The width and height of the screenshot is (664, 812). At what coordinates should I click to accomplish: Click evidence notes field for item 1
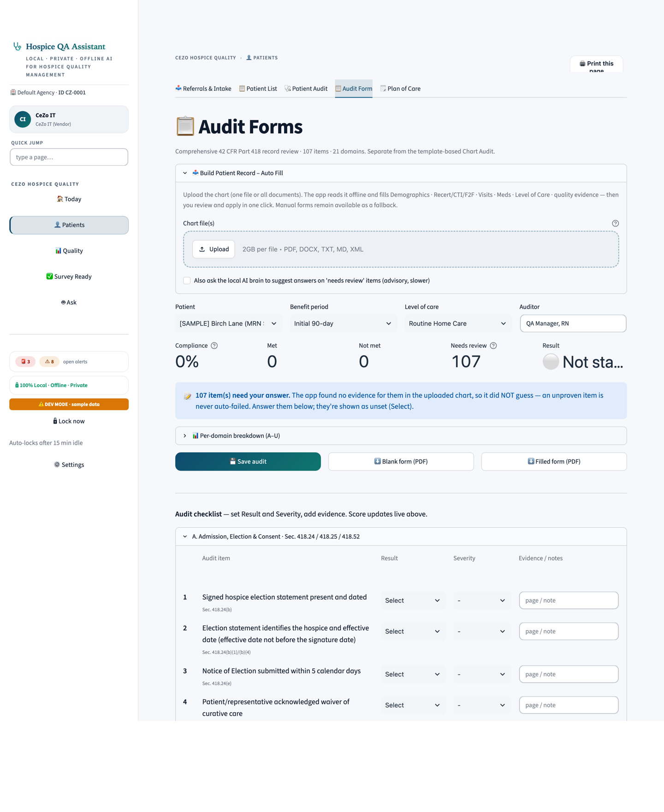569,600
